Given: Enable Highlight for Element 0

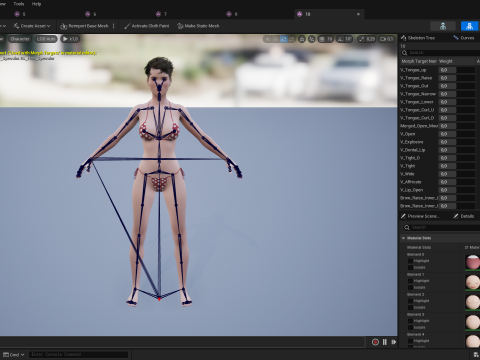Looking at the screenshot, I should (410, 261).
